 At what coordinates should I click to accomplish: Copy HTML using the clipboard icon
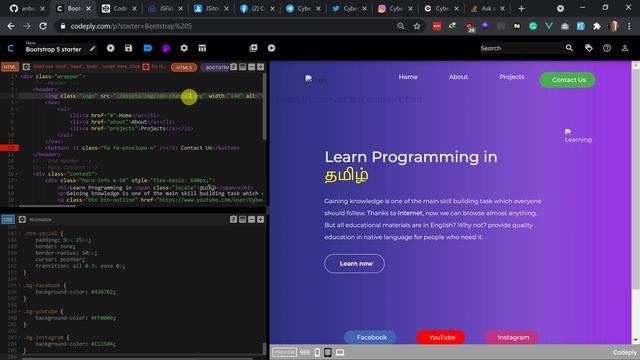(233, 67)
